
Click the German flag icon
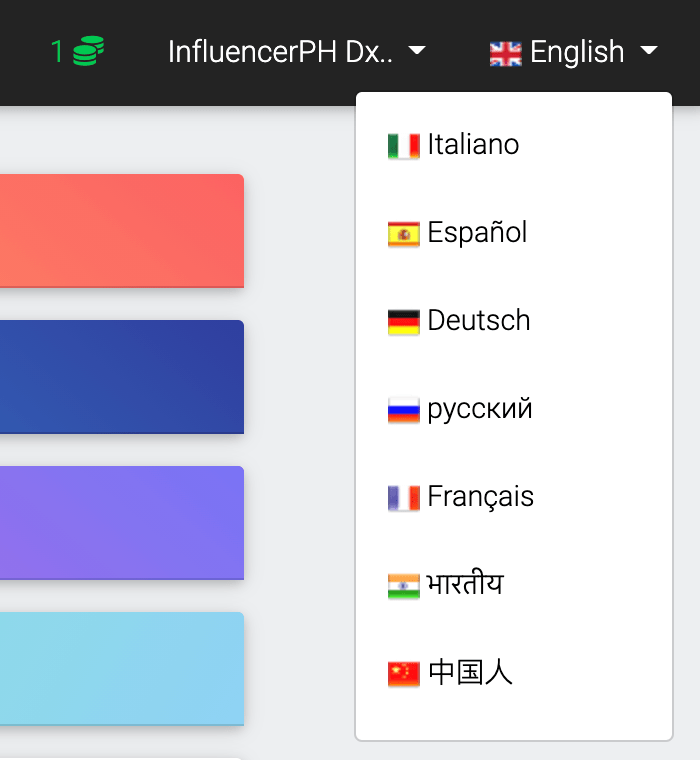coord(403,322)
